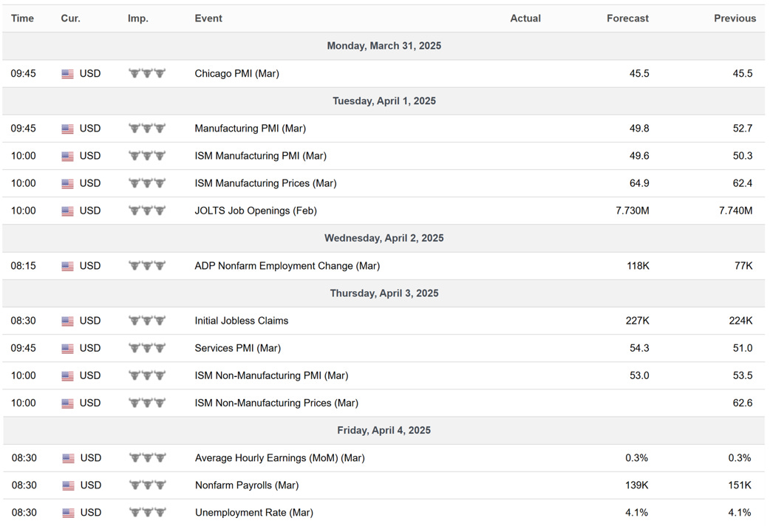Open the Chicago PMI (Mar) event
This screenshot has width=770, height=532.
[236, 74]
